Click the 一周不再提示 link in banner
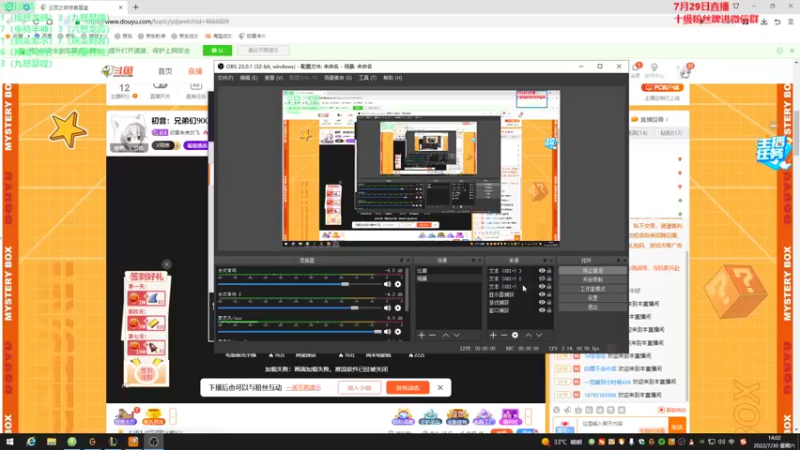The image size is (800, 450). (304, 388)
